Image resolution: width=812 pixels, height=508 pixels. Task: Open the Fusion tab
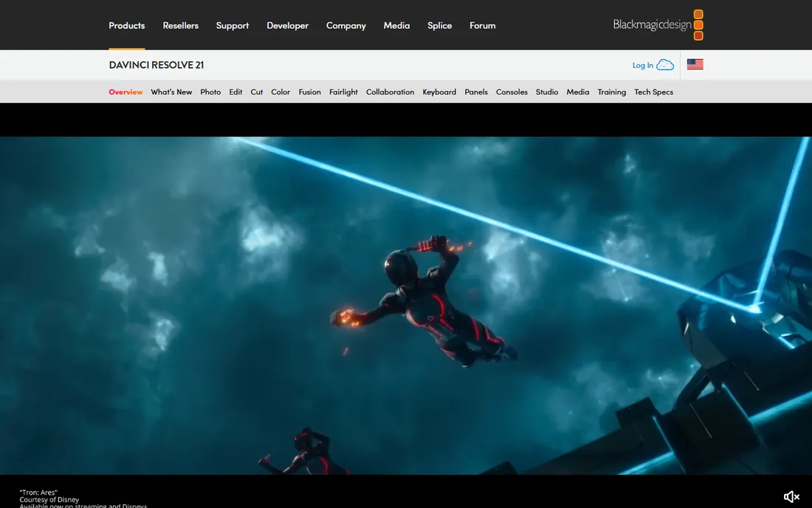pyautogui.click(x=310, y=92)
